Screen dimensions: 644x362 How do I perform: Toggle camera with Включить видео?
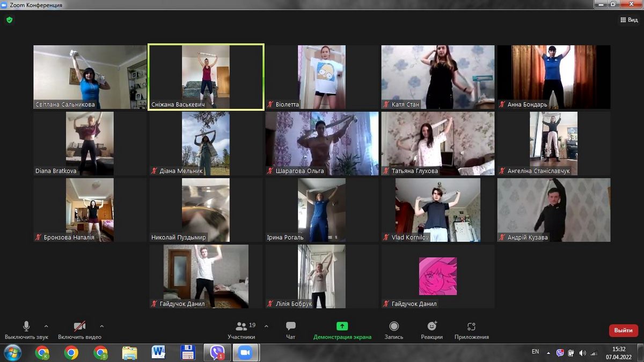[79, 330]
